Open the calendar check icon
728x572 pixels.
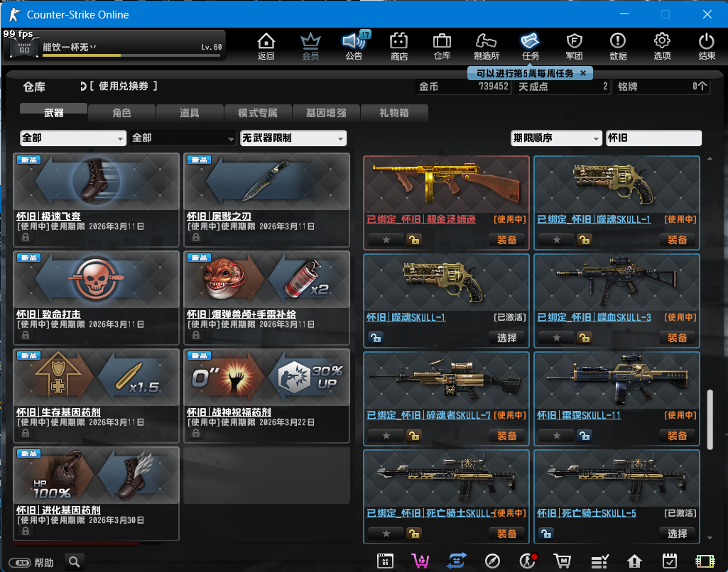(x=670, y=561)
